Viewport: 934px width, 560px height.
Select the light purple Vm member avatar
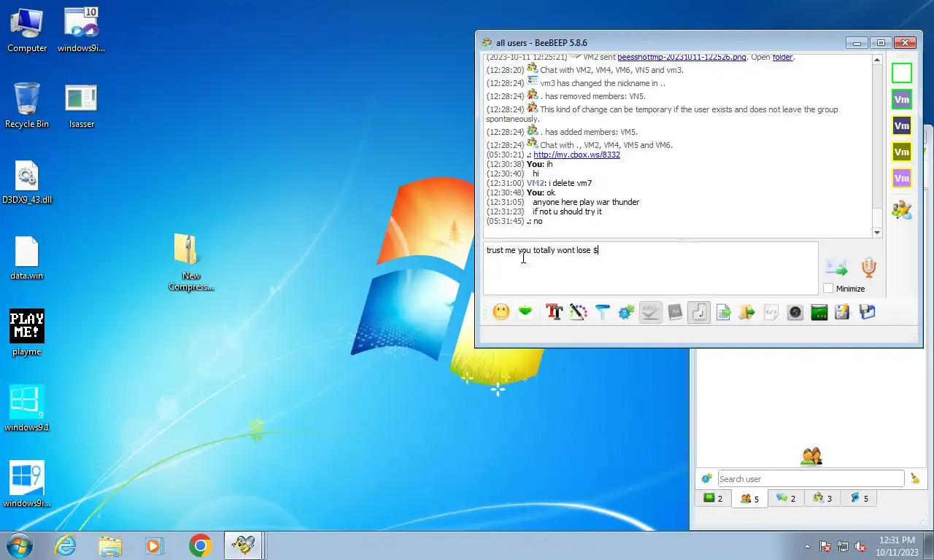coord(902,178)
